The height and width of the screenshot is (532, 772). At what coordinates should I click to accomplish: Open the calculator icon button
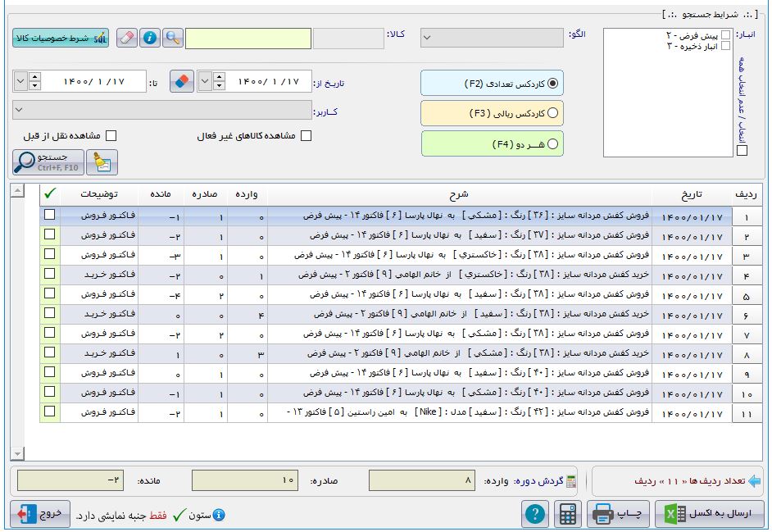[x=567, y=514]
